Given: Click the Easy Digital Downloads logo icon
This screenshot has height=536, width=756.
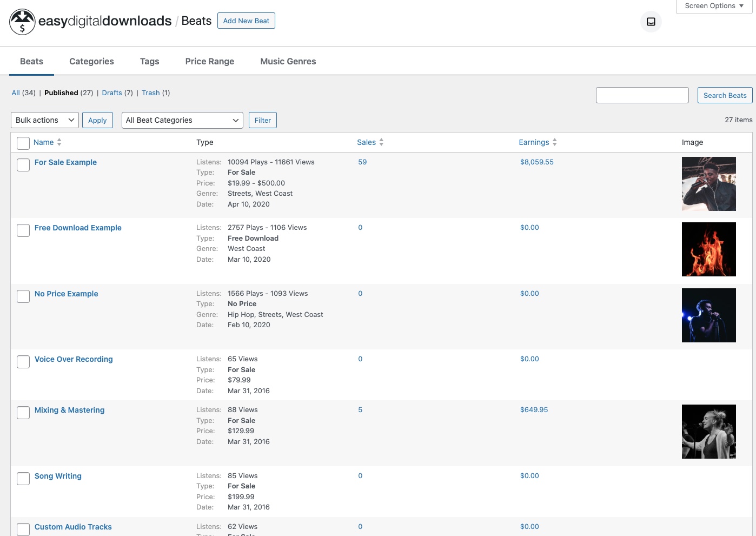Looking at the screenshot, I should (x=22, y=22).
